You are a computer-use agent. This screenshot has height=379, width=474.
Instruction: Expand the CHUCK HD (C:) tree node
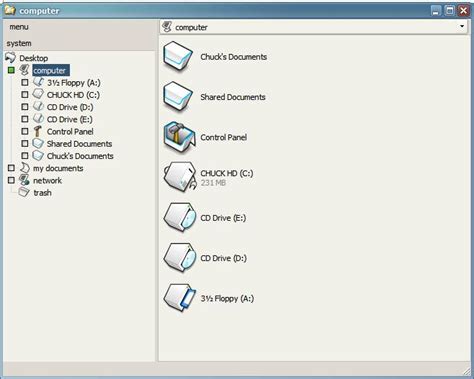coord(25,95)
